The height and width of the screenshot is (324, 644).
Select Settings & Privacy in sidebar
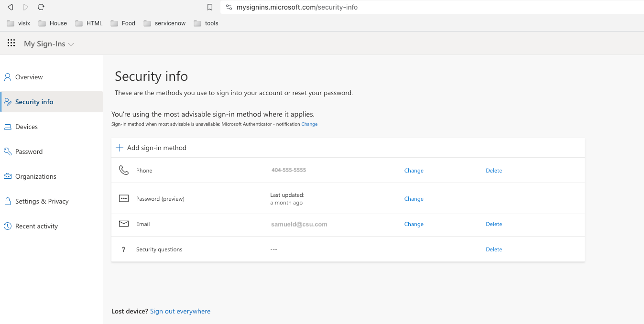42,201
